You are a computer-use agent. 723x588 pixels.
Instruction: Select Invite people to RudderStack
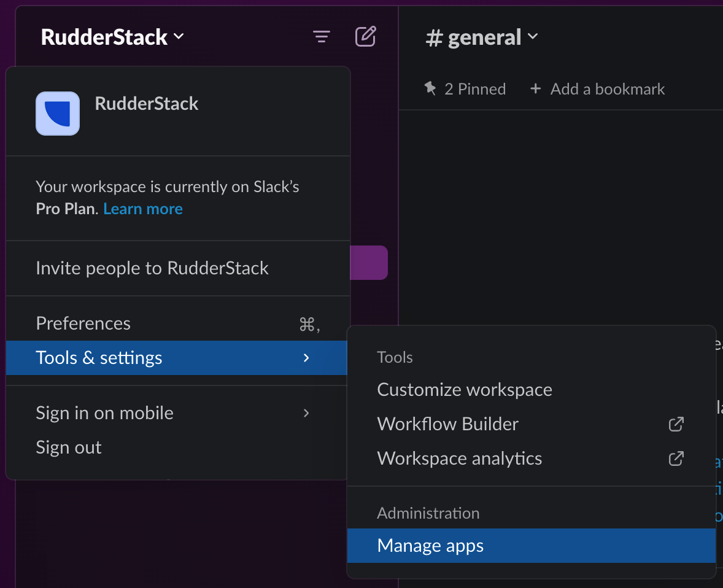coord(178,268)
